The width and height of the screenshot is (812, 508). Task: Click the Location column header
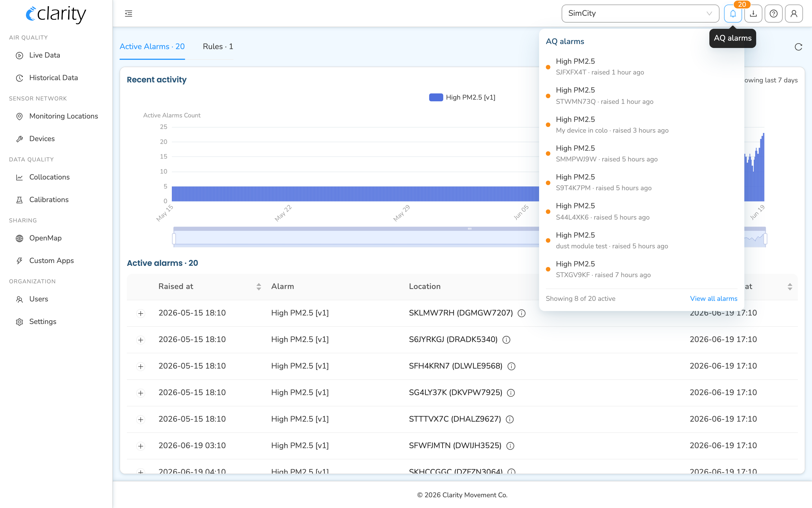(424, 286)
